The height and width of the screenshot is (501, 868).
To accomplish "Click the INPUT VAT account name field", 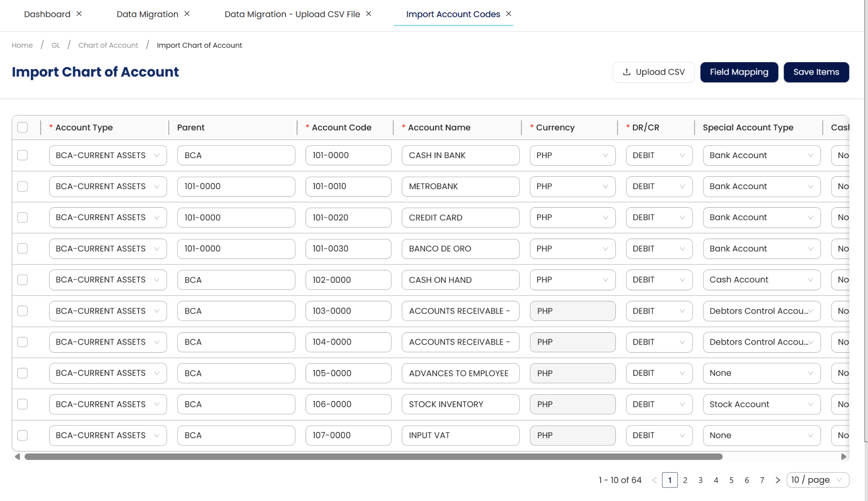I will tap(460, 435).
